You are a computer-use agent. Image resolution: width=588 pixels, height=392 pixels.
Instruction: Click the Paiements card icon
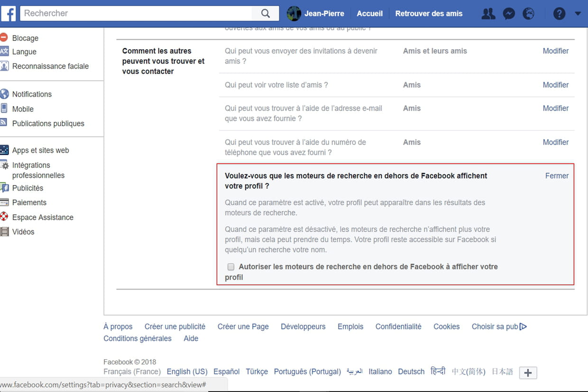4,202
